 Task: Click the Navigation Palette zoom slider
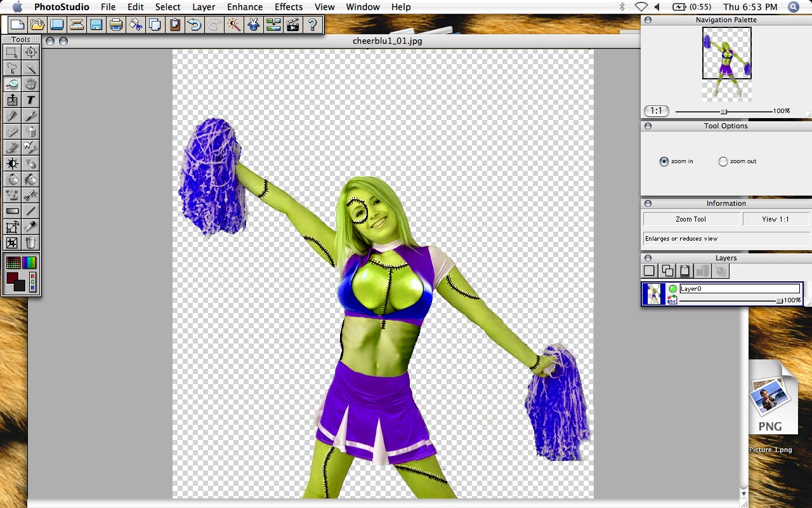tap(723, 111)
